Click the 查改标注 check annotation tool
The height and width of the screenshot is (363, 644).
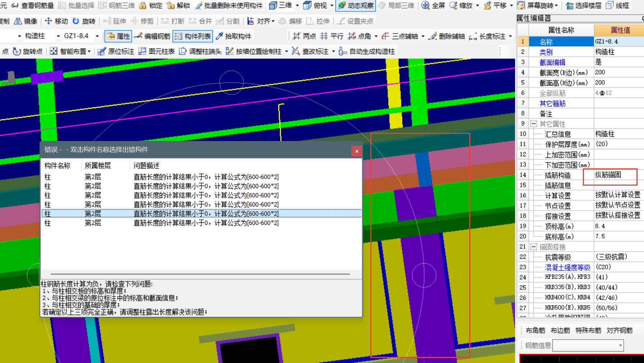click(x=310, y=51)
